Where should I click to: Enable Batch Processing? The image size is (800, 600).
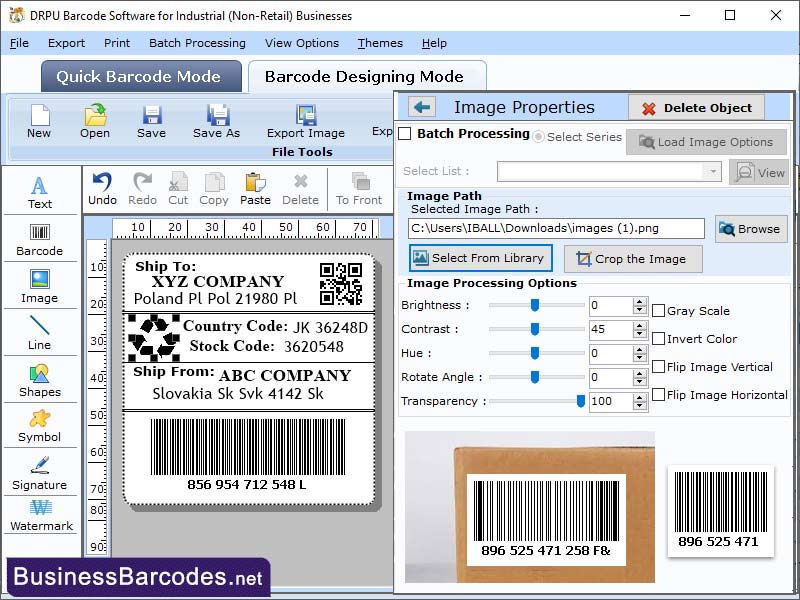(406, 134)
